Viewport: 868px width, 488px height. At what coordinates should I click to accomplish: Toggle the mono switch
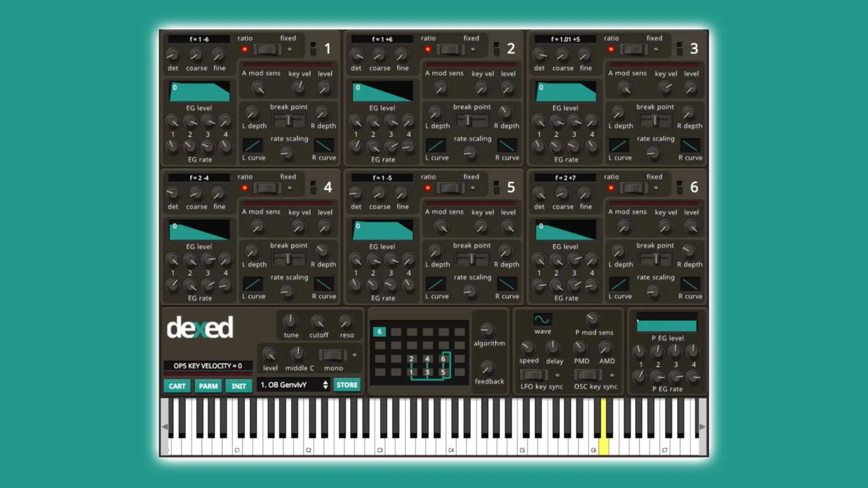(333, 356)
